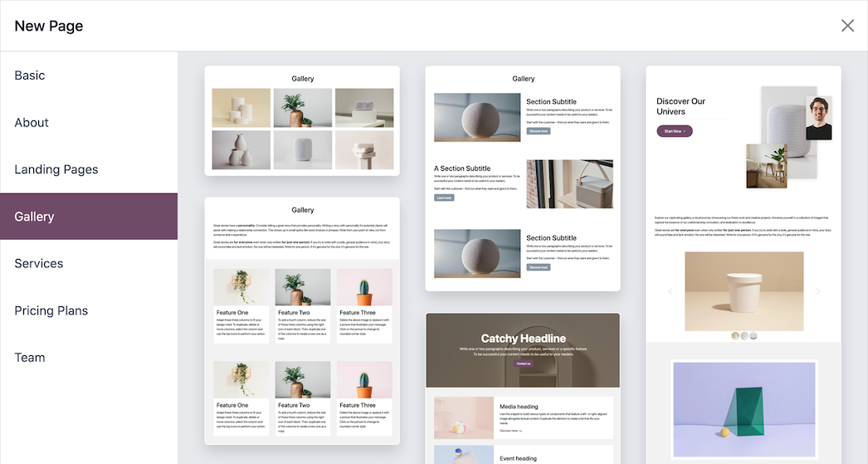Click the "Catchy Headline" title text

[x=523, y=339]
